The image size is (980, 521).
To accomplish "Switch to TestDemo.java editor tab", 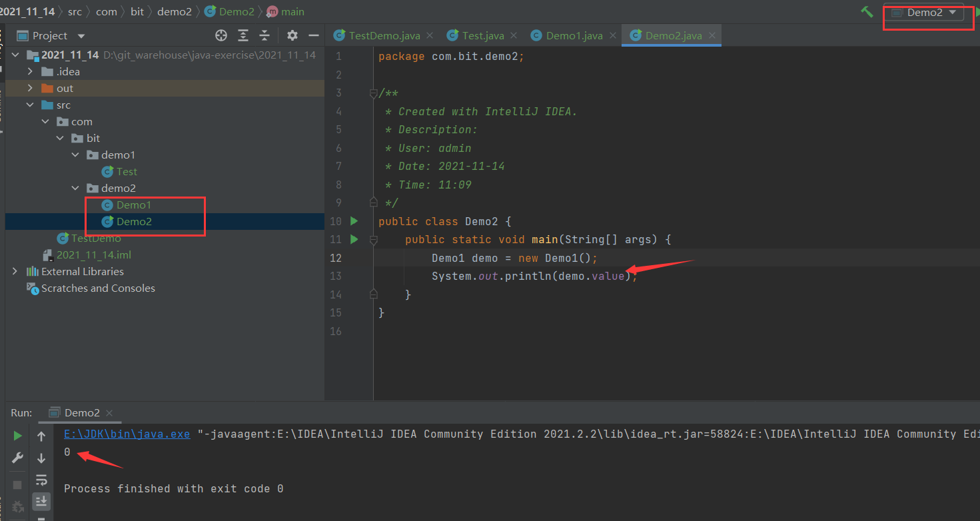I will click(x=383, y=35).
